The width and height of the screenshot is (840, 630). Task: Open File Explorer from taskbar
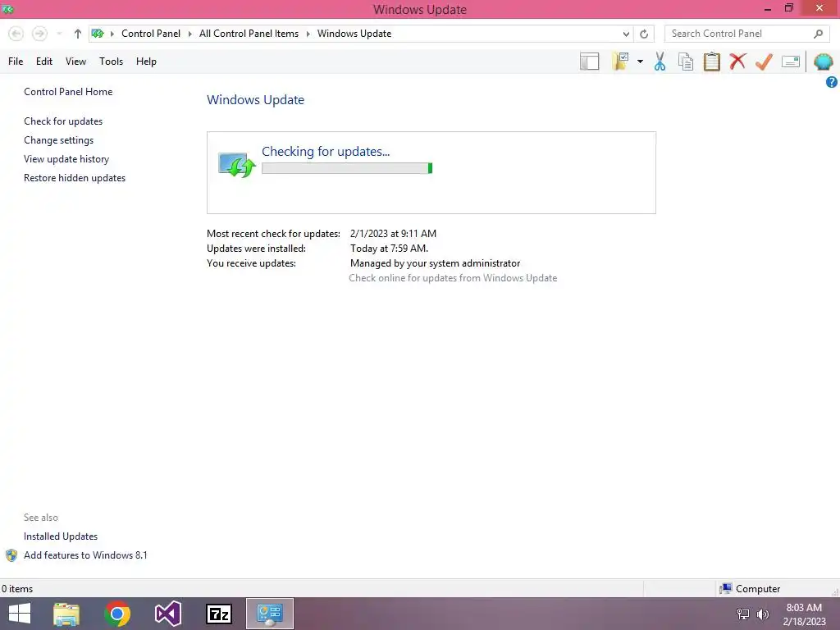(x=66, y=614)
